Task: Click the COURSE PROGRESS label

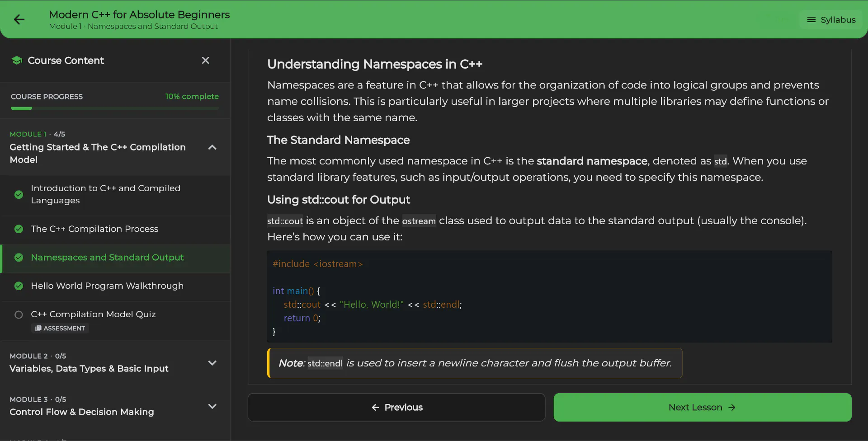Action: coord(47,97)
